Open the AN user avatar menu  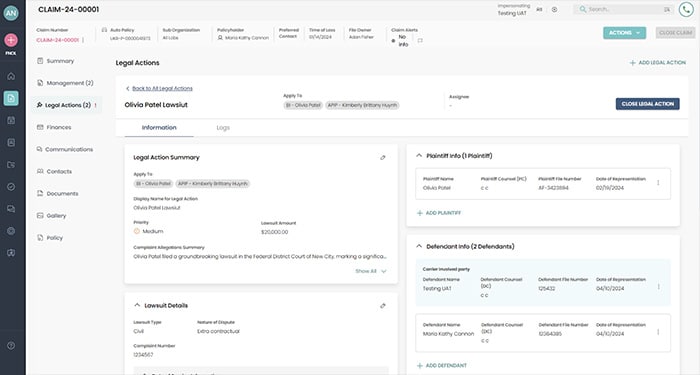coord(11,13)
